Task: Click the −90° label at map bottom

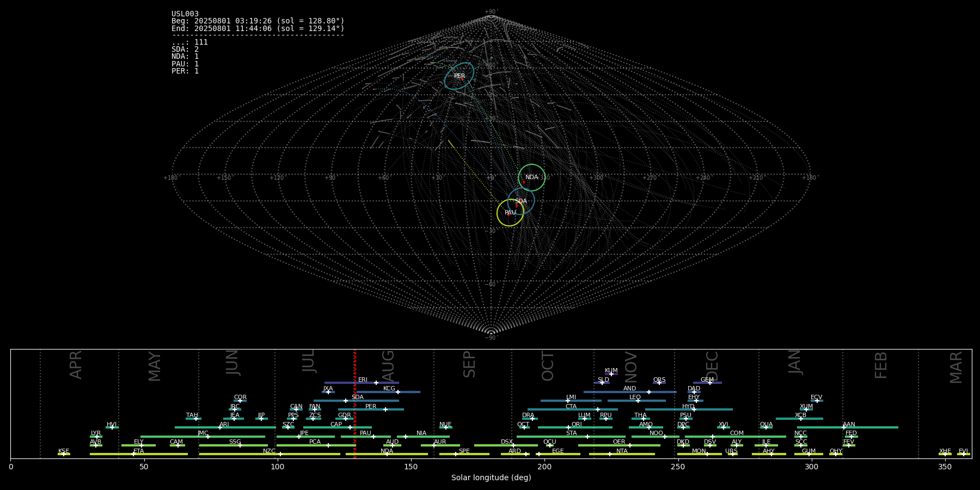Action: click(491, 338)
